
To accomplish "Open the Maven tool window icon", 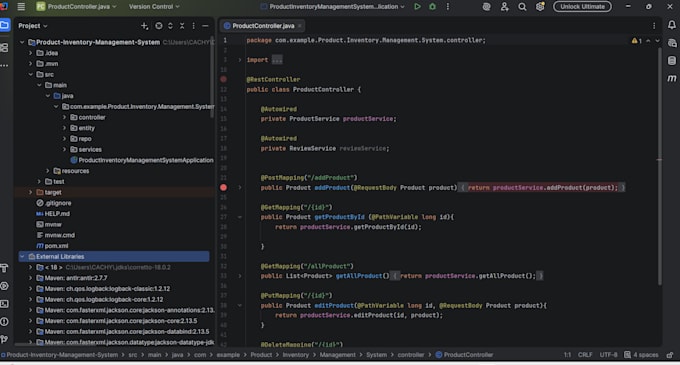I will [x=672, y=78].
